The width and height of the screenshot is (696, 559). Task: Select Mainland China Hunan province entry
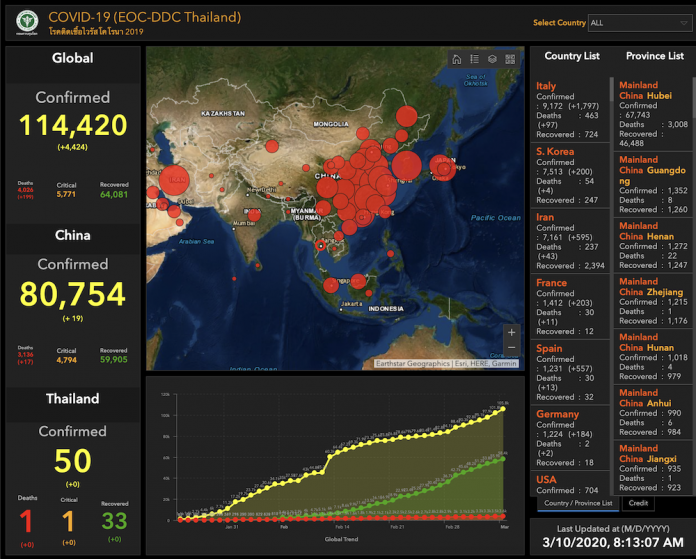click(653, 357)
